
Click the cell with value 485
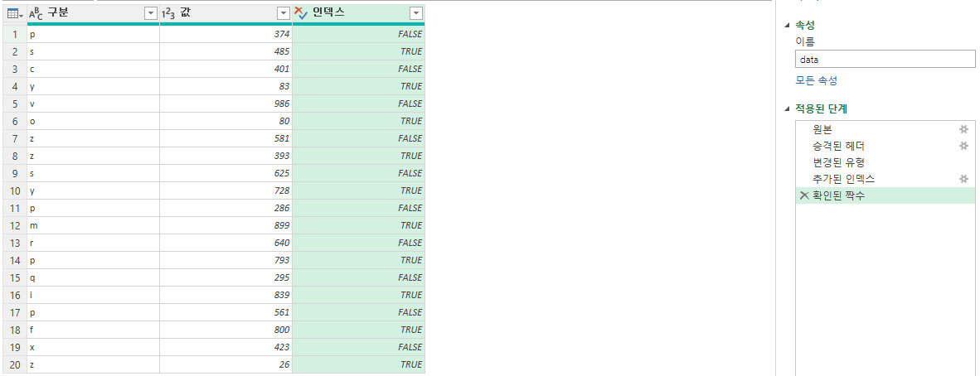point(226,52)
